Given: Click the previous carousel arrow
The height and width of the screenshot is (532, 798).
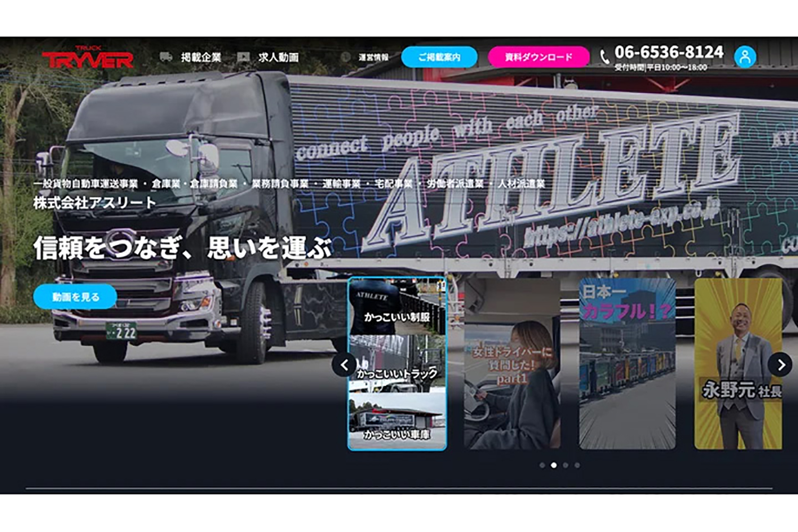Looking at the screenshot, I should (344, 365).
